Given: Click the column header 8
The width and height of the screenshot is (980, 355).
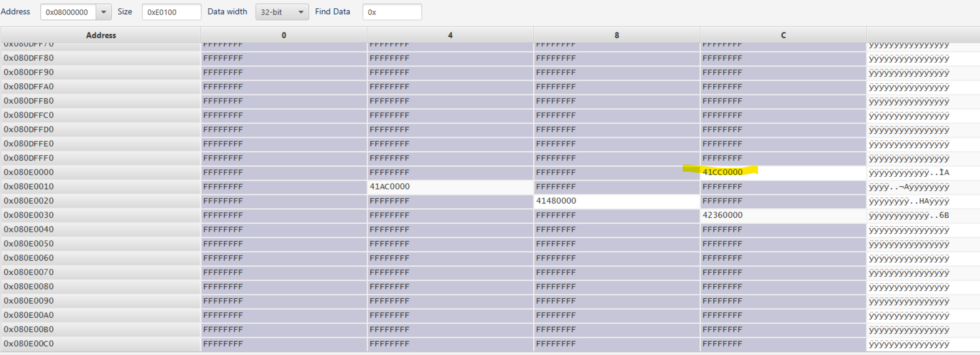Looking at the screenshot, I should point(617,35).
